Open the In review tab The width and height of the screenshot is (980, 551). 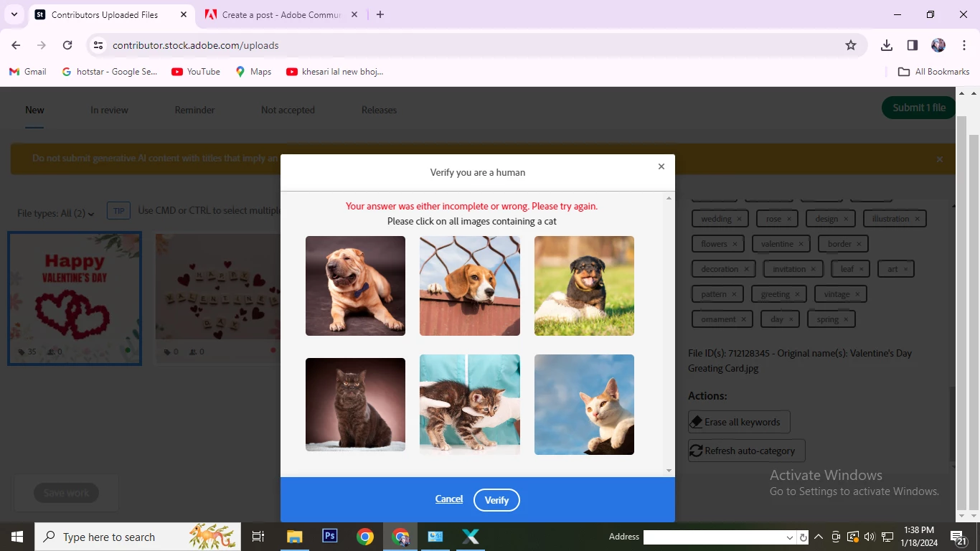tap(109, 110)
